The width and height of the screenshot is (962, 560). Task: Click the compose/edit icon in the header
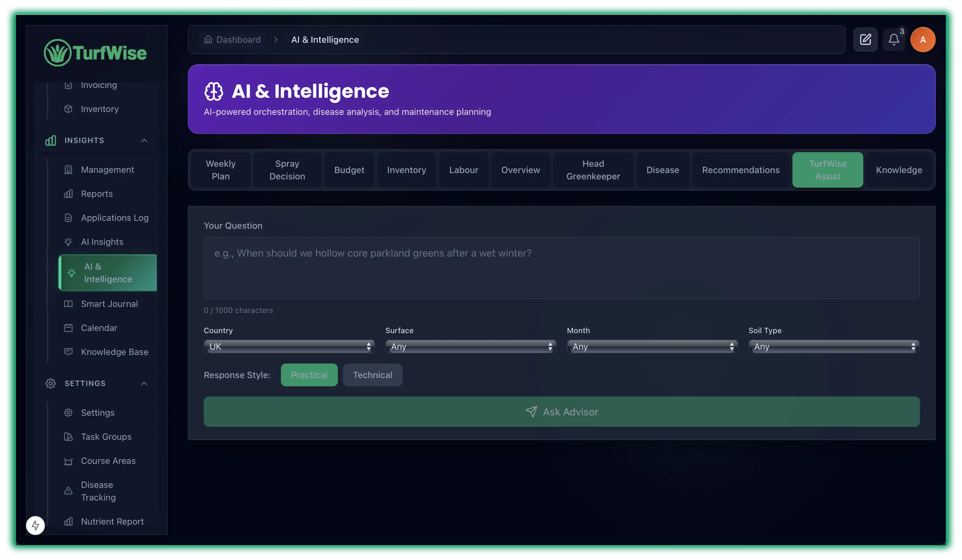[866, 39]
